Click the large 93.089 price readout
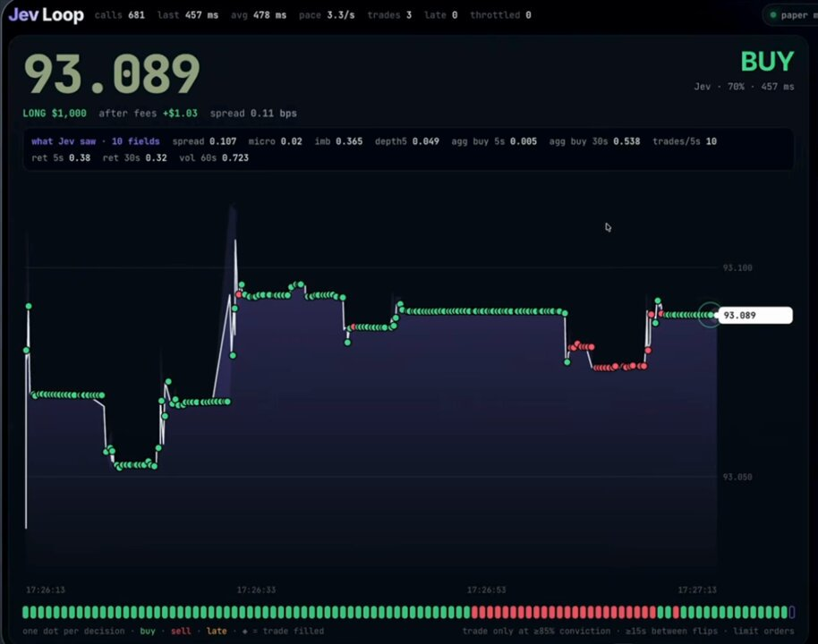Screen dimensions: 818x644 (112, 74)
